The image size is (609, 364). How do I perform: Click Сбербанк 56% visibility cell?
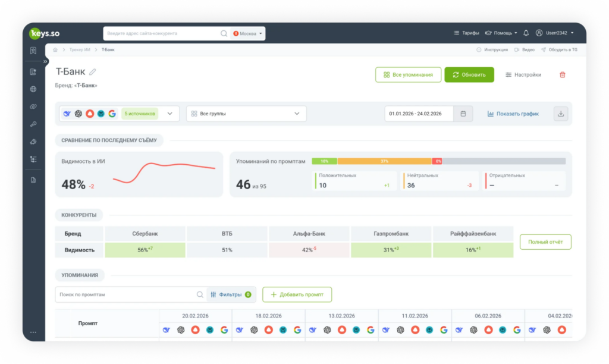click(145, 250)
